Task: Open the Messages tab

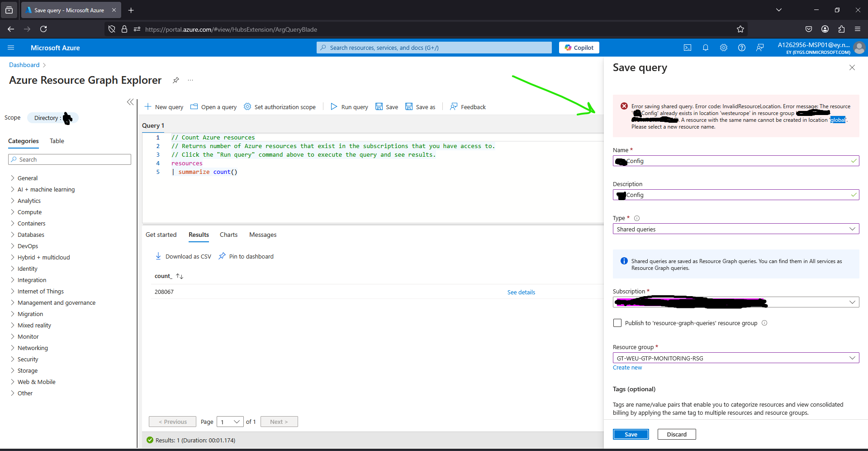Action: (263, 235)
